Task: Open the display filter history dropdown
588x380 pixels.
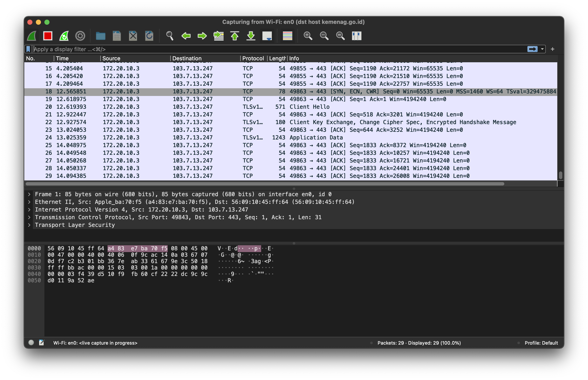Action: (542, 49)
